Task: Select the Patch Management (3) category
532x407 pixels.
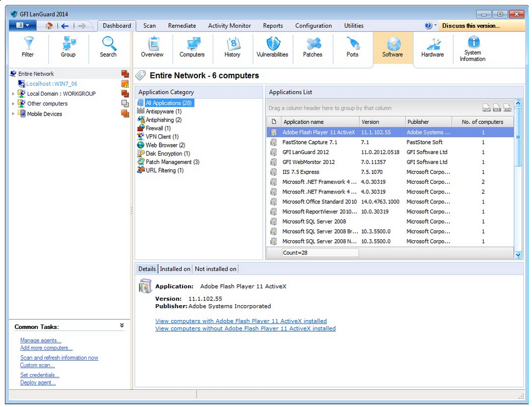Action: pos(173,162)
